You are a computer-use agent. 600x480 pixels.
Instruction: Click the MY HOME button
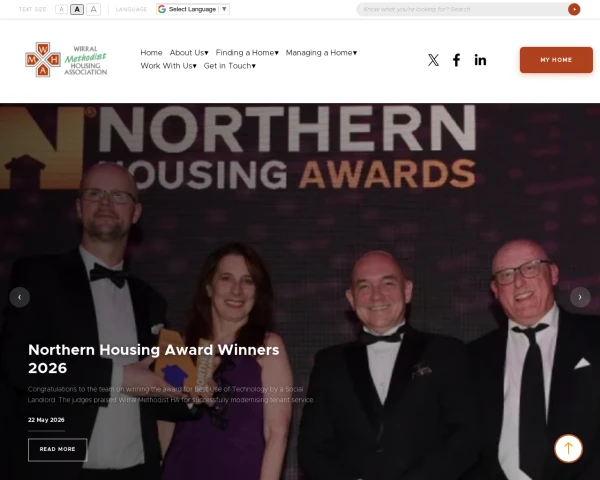tap(556, 60)
